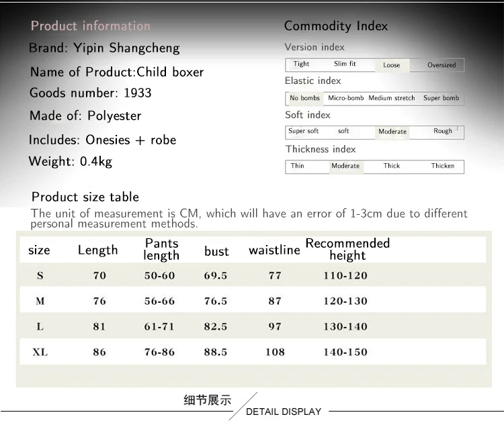Select Super bomb elastic option

[x=441, y=98]
